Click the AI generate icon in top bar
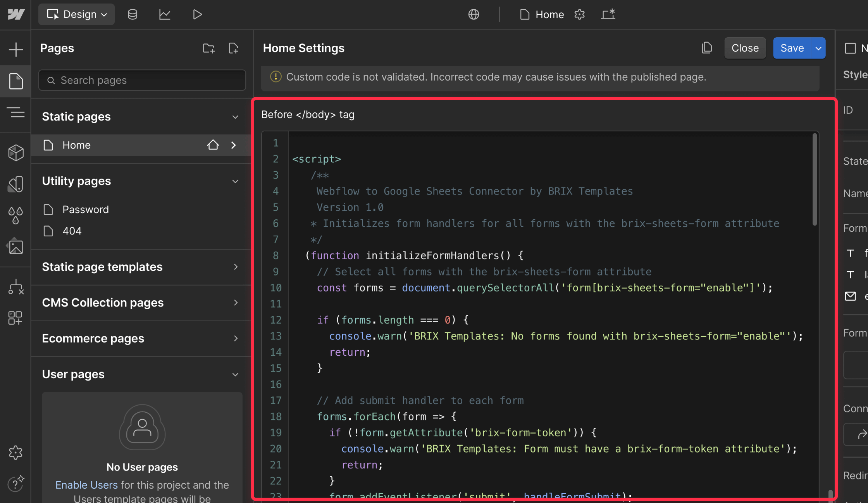Viewport: 868px width, 503px height. pyautogui.click(x=608, y=14)
